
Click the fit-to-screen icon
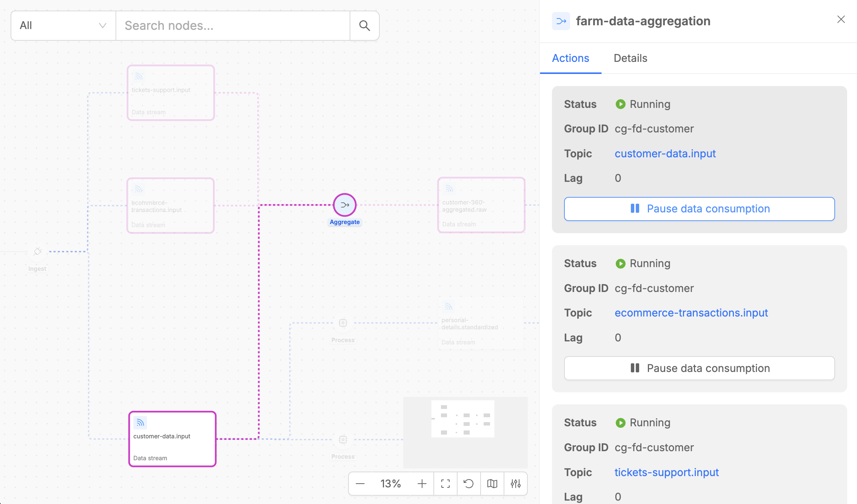[445, 484]
